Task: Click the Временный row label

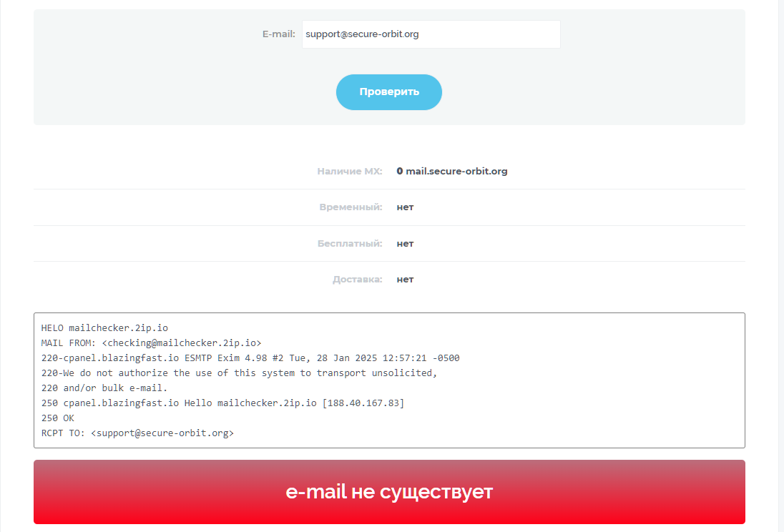Action: click(351, 207)
